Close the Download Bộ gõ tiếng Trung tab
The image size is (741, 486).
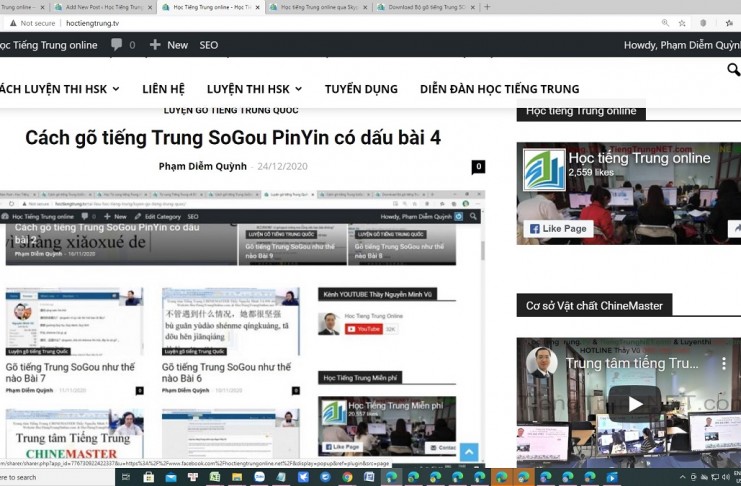[473, 7]
